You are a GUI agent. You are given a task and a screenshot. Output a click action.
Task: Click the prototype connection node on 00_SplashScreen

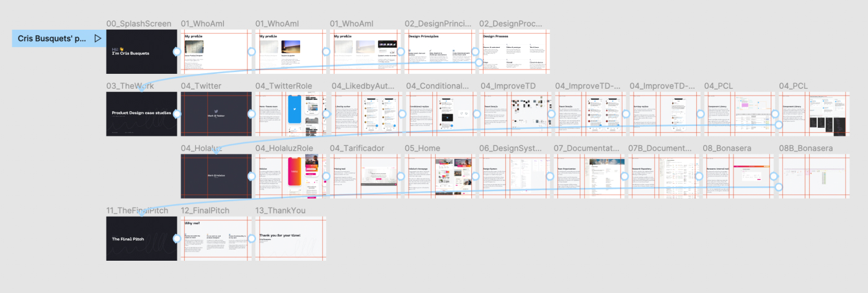point(177,52)
